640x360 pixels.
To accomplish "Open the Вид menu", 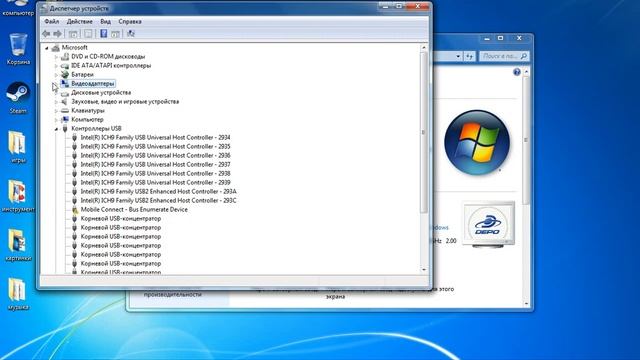I will pos(105,22).
